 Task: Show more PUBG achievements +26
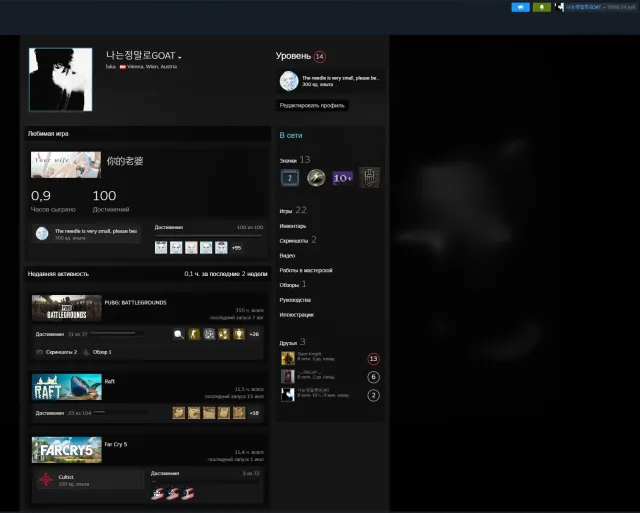point(254,334)
